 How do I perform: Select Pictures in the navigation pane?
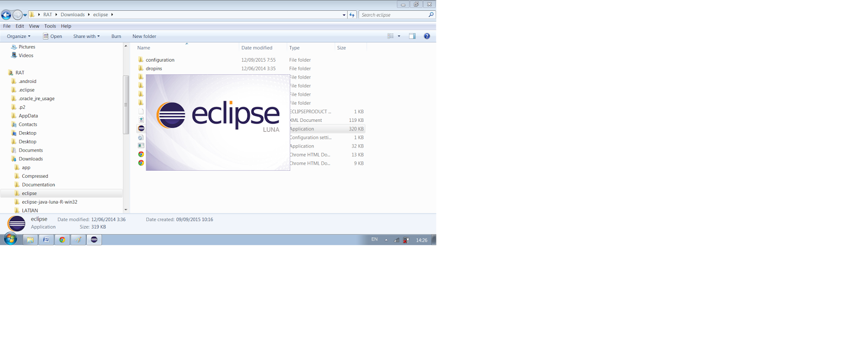tap(27, 47)
